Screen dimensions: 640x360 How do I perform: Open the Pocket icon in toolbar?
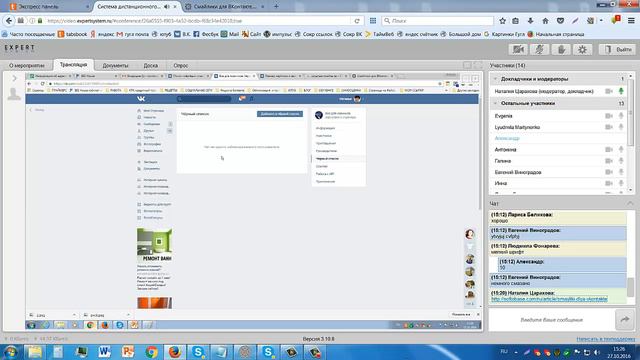560,20
